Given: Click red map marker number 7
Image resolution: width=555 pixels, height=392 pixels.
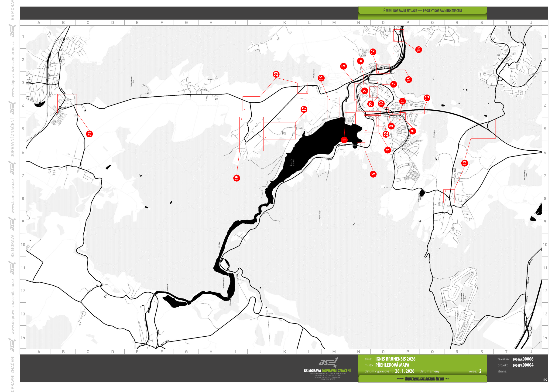Looking at the screenshot, I should pos(394,84).
